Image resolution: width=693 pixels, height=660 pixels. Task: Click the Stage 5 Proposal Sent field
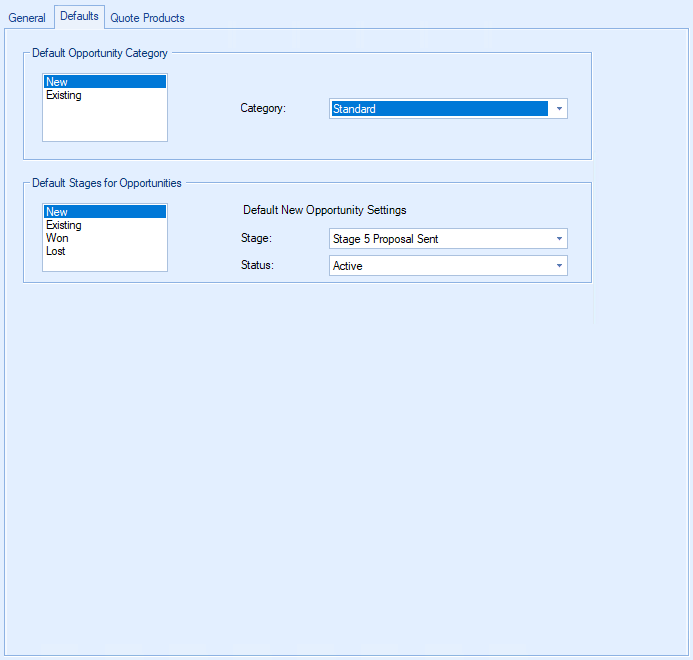point(438,239)
